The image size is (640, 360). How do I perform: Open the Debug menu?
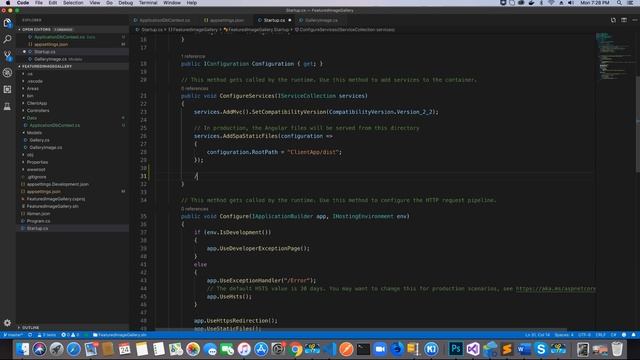tap(125, 3)
